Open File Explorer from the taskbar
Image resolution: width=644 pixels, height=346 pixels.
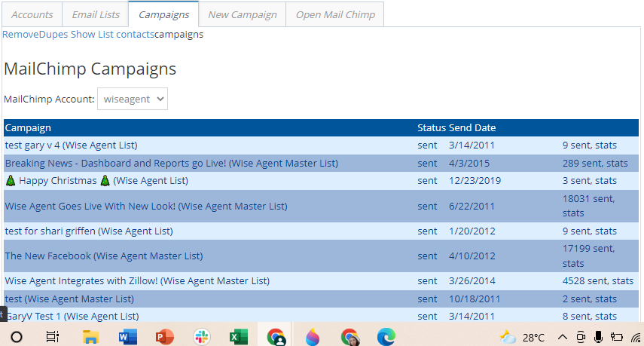tap(90, 337)
